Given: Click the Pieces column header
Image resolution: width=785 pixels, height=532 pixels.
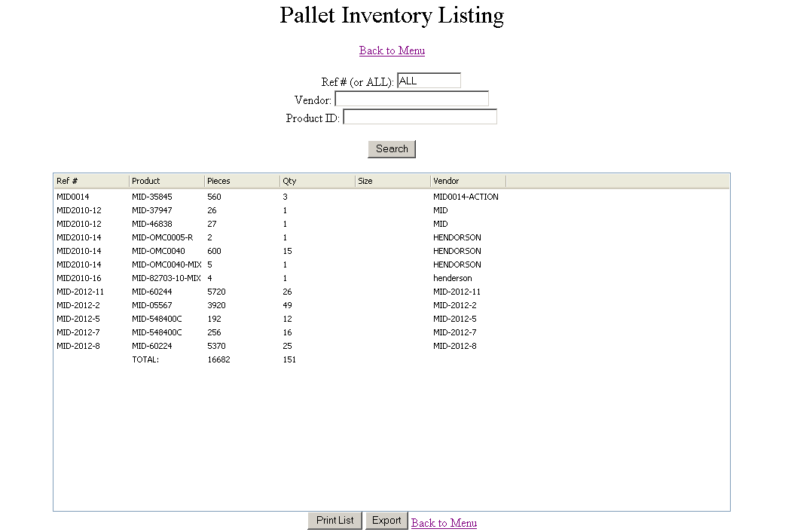Looking at the screenshot, I should (x=243, y=181).
